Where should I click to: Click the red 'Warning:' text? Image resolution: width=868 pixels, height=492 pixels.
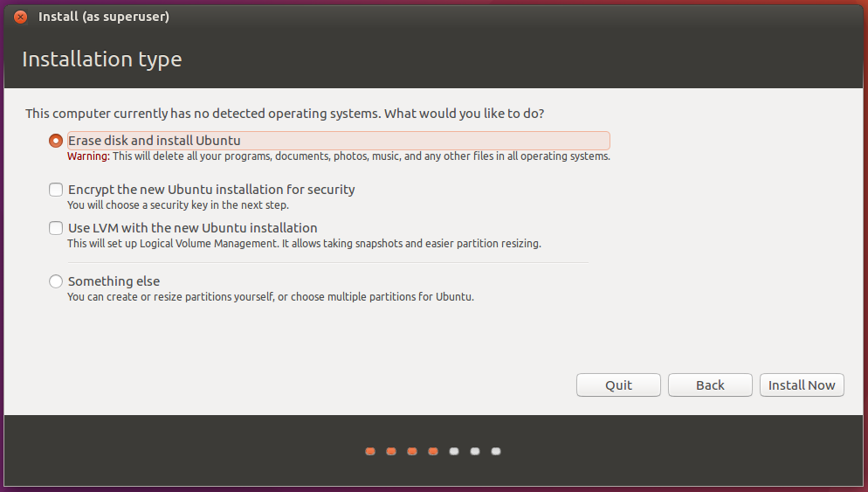click(x=88, y=156)
